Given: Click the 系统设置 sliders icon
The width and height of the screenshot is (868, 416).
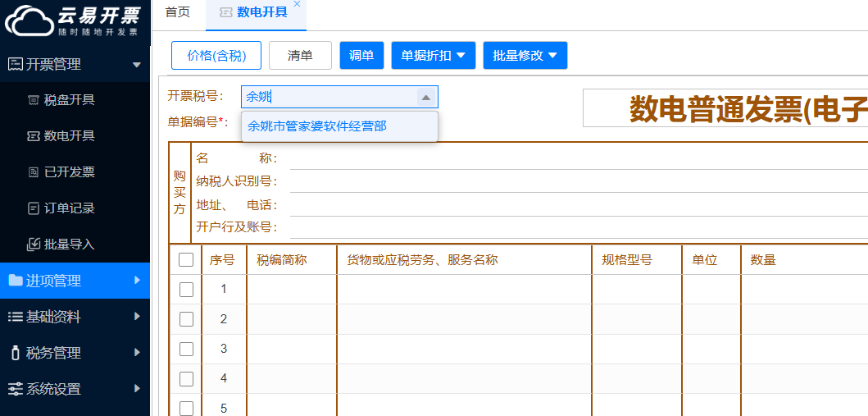Looking at the screenshot, I should point(16,388).
